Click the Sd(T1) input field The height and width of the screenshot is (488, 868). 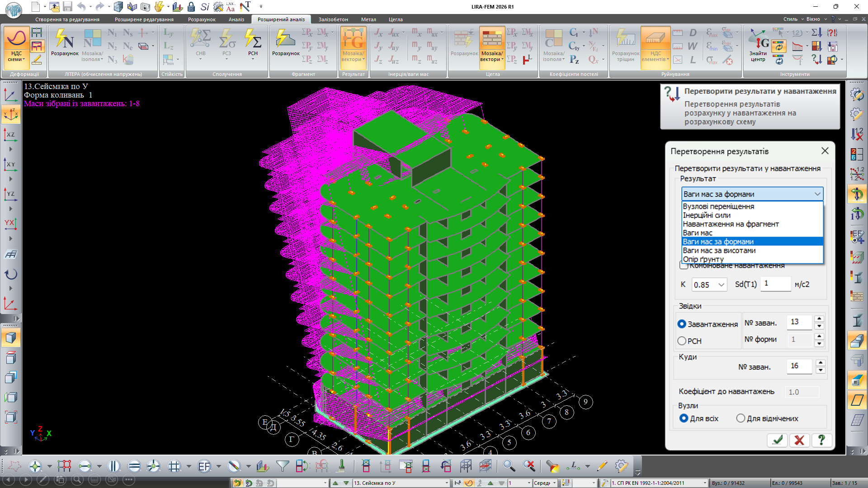(x=775, y=284)
